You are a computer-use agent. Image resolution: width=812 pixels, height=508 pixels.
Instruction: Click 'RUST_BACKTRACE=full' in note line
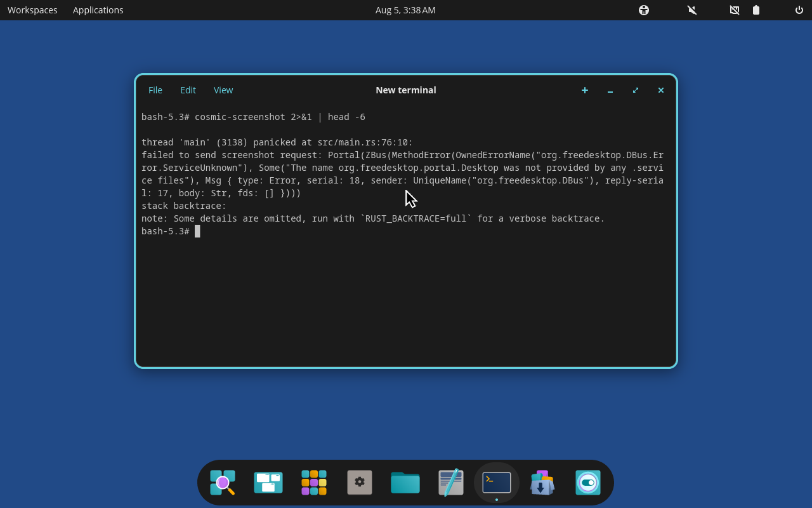(416, 218)
